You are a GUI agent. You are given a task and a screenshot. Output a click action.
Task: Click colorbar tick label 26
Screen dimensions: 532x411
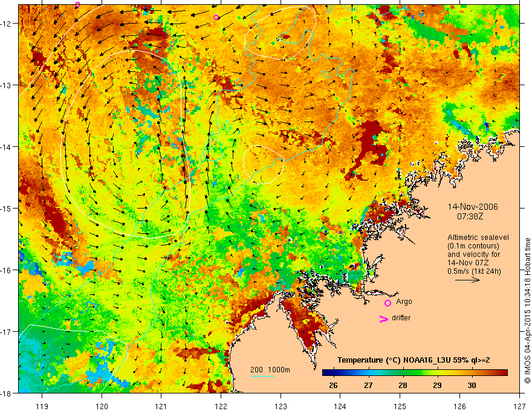333,385
